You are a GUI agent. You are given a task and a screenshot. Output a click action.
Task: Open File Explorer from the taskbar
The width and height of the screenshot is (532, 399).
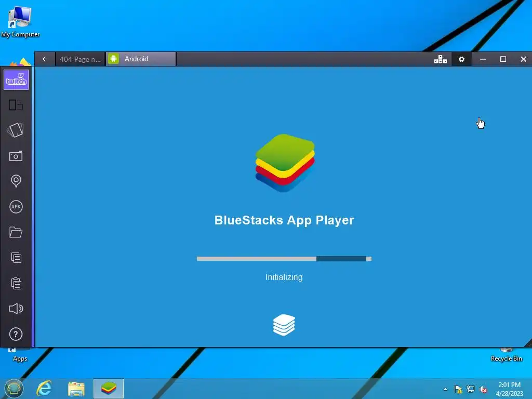(76, 389)
